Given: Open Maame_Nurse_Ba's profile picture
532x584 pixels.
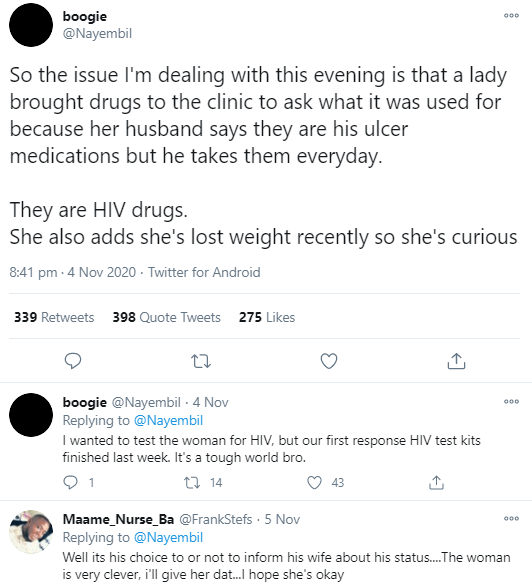Looking at the screenshot, I should pos(31,532).
